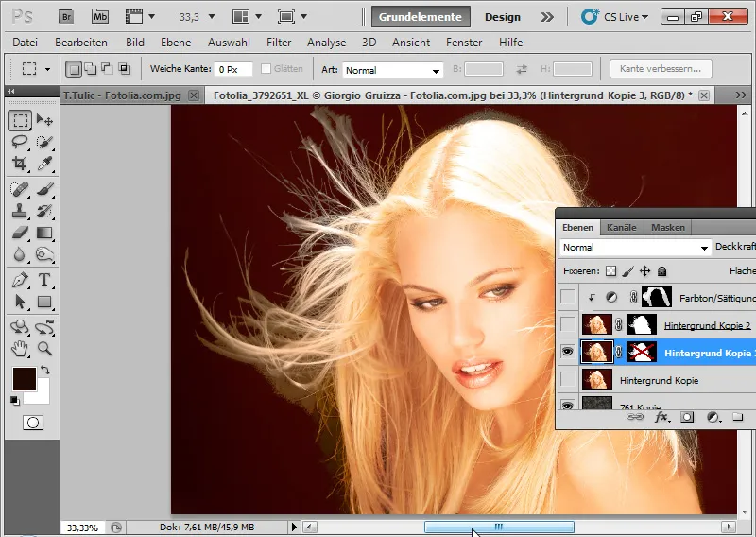The width and height of the screenshot is (756, 537).
Task: Show the Farbton/Sättigung layer
Action: click(x=568, y=297)
